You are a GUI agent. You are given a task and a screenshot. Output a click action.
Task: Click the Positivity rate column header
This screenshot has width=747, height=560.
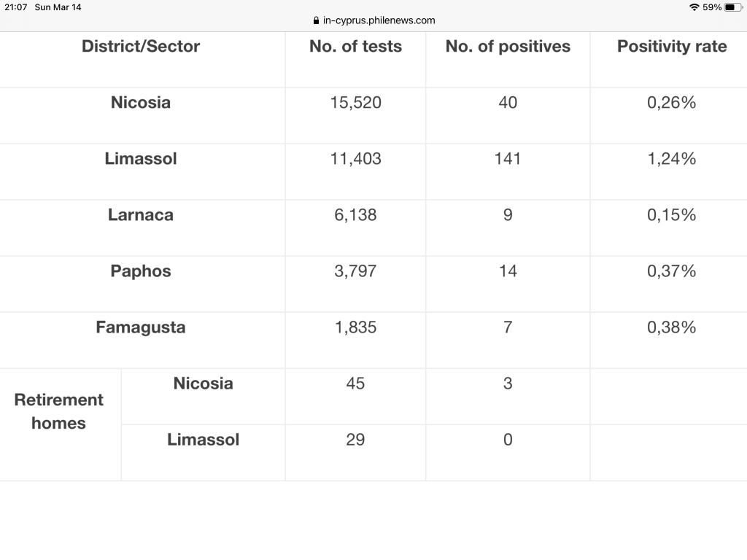pos(672,47)
